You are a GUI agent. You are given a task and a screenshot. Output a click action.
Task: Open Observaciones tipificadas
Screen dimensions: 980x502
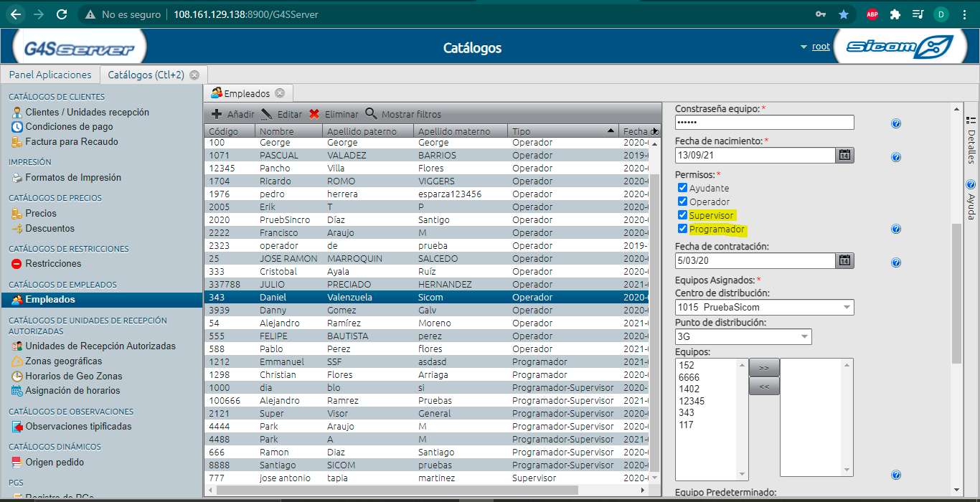(78, 427)
